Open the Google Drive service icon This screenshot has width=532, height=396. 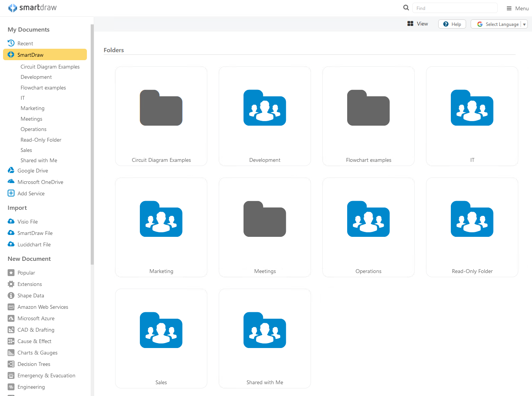click(x=11, y=170)
